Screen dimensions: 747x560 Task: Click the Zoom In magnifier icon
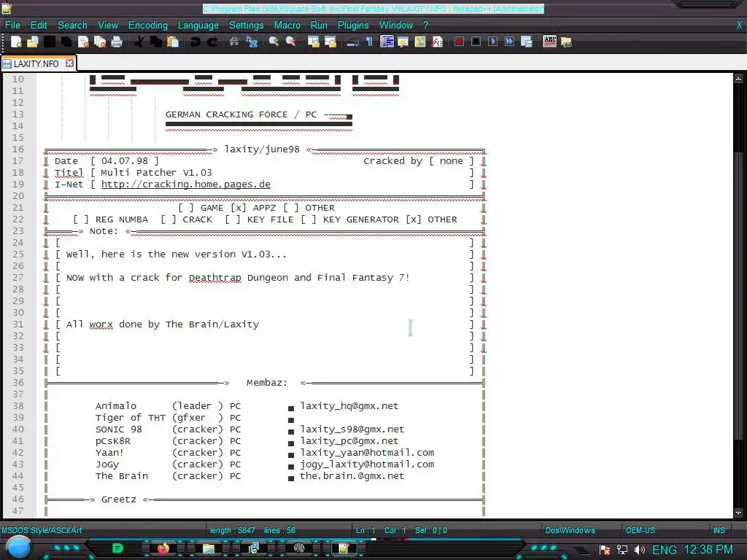point(274,42)
